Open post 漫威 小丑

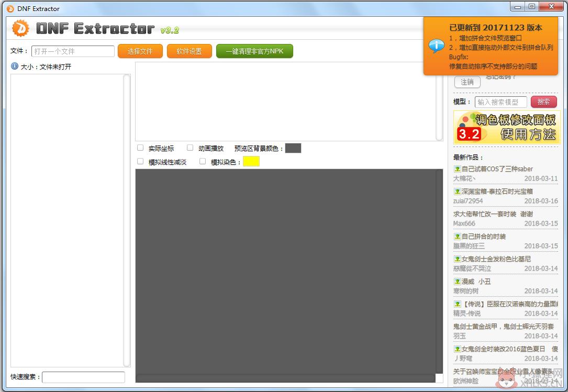point(476,281)
